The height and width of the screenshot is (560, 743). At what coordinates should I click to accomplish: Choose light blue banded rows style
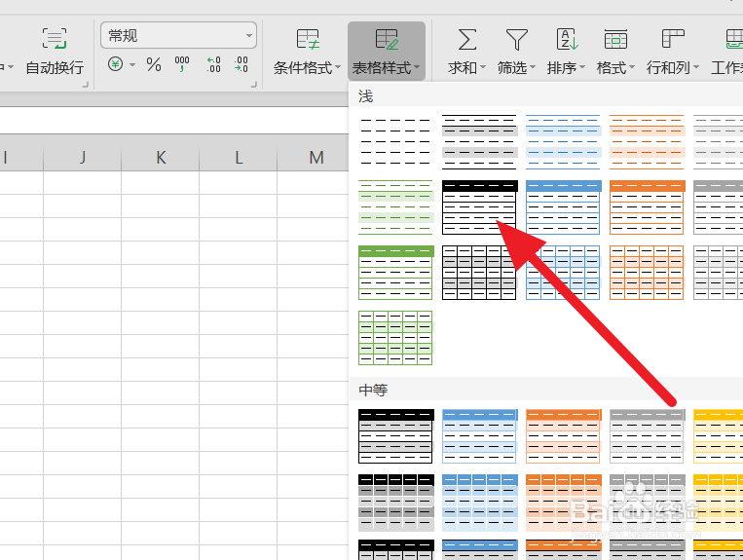563,141
